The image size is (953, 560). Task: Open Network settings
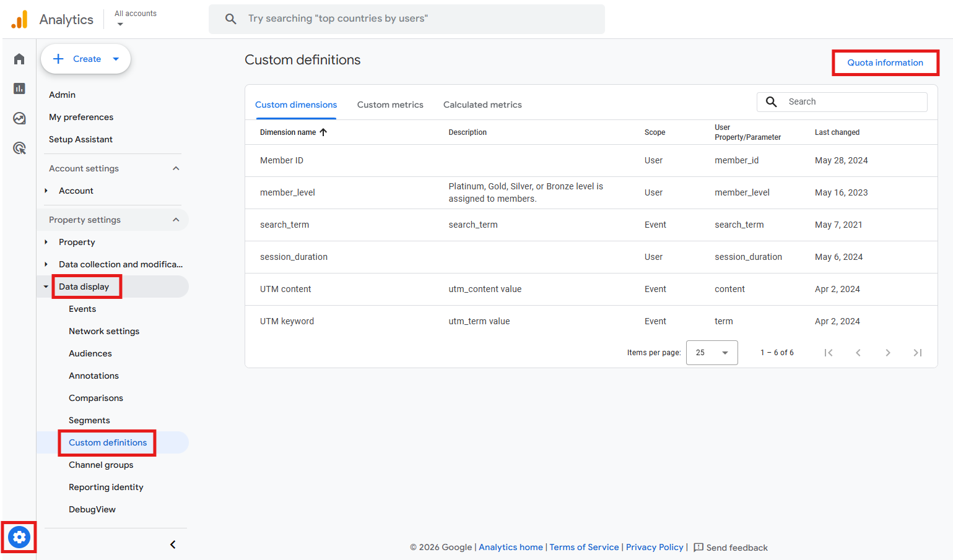point(104,331)
